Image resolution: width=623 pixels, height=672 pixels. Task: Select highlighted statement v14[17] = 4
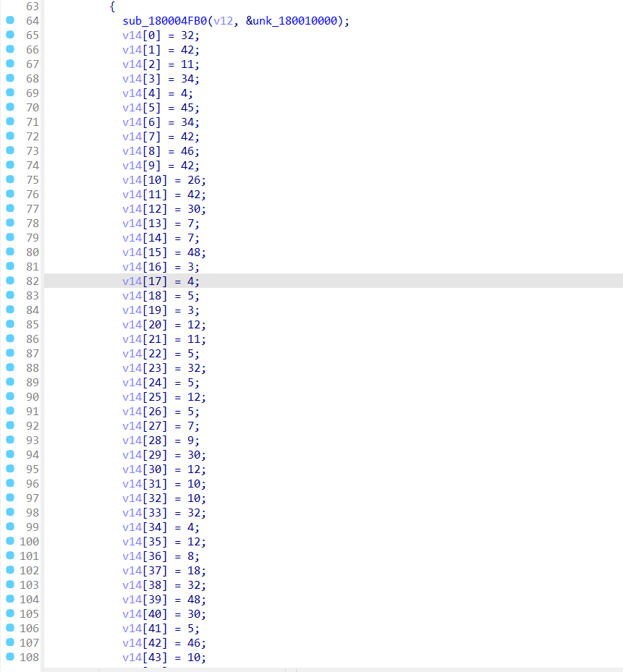161,281
